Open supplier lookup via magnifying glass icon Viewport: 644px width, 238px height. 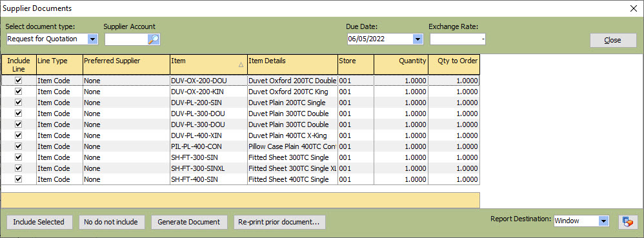(154, 39)
